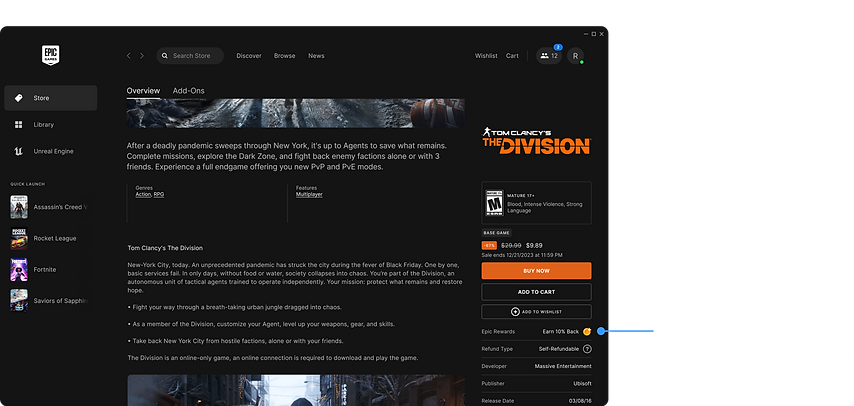Minimize the Epic Games launcher window
This screenshot has width=854, height=406.
pyautogui.click(x=586, y=34)
